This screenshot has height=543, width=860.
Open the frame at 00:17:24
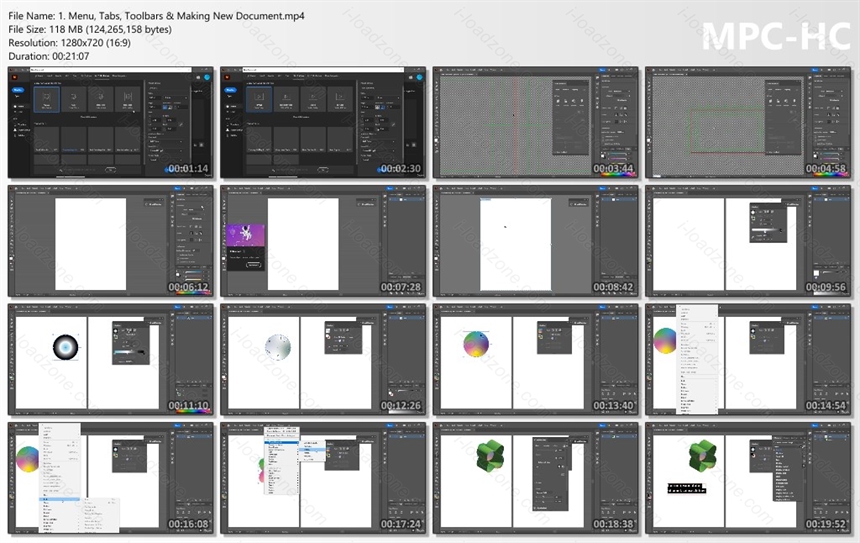tap(323, 478)
